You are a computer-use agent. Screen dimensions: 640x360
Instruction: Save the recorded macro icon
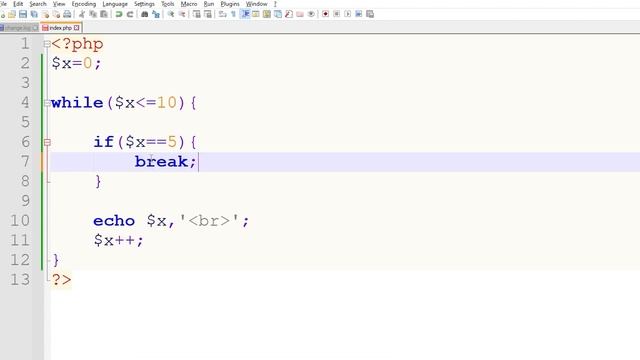[370, 14]
